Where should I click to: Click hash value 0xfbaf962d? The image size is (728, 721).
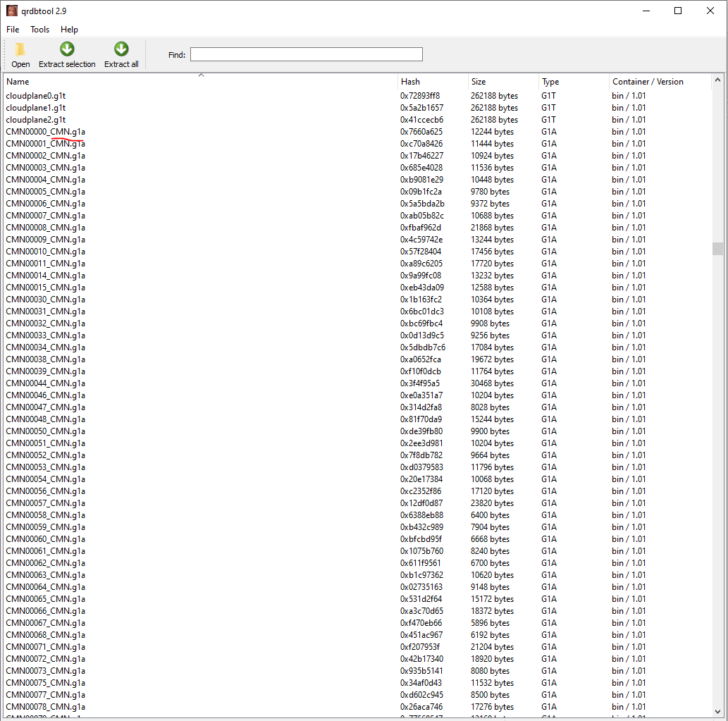coord(421,228)
